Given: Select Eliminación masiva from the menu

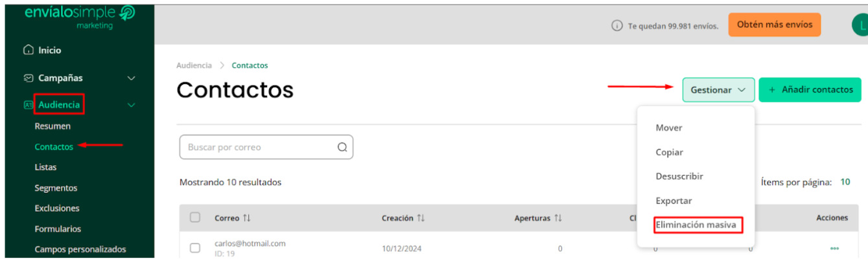Looking at the screenshot, I should (x=696, y=225).
